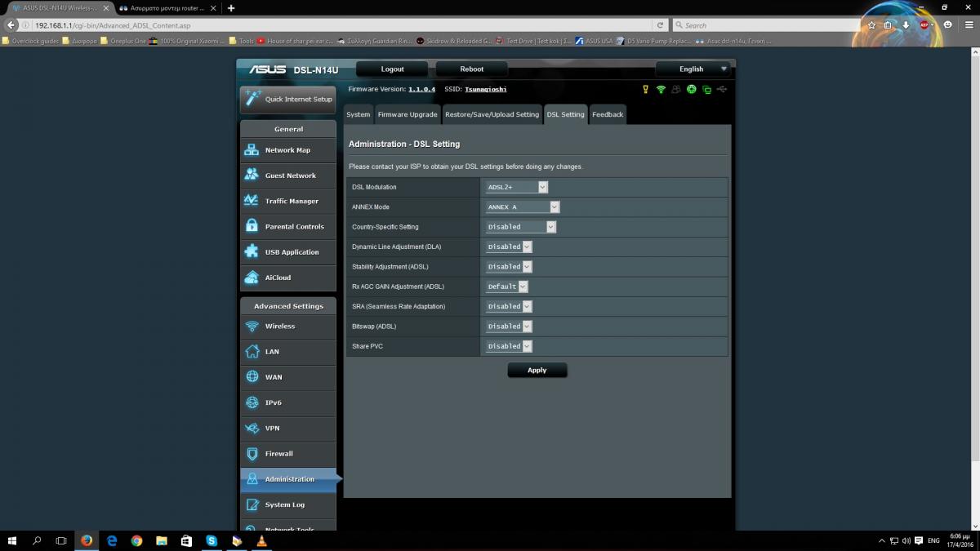Click the ENG input language indicator
The height and width of the screenshot is (551, 980).
tap(933, 540)
